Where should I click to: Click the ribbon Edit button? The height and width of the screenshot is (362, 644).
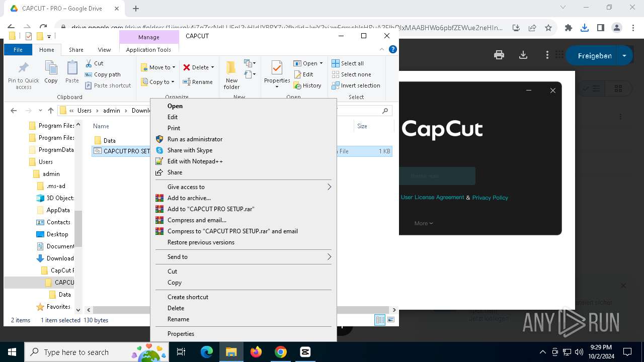tap(304, 74)
